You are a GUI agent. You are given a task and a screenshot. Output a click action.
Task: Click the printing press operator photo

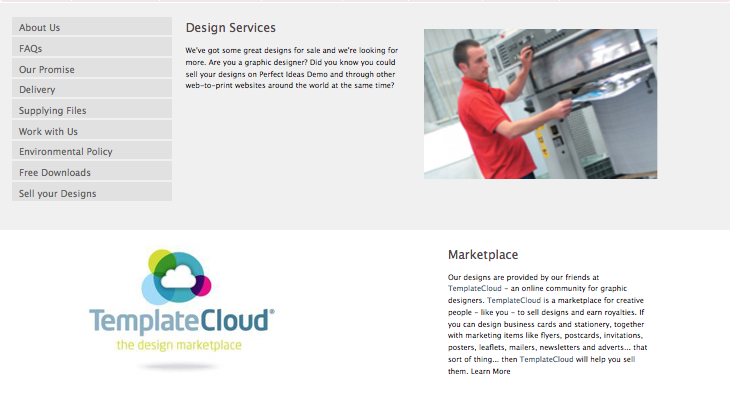coord(541,104)
